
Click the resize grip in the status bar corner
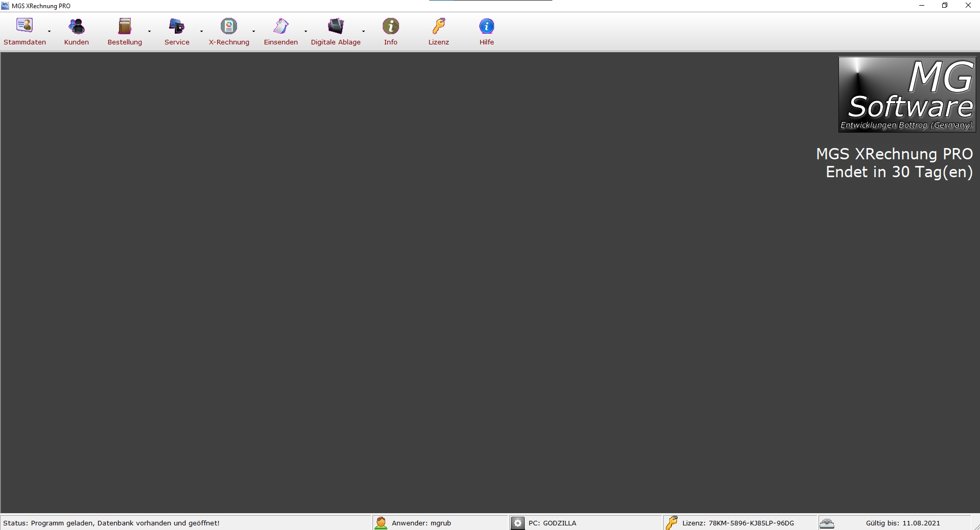click(x=976, y=526)
